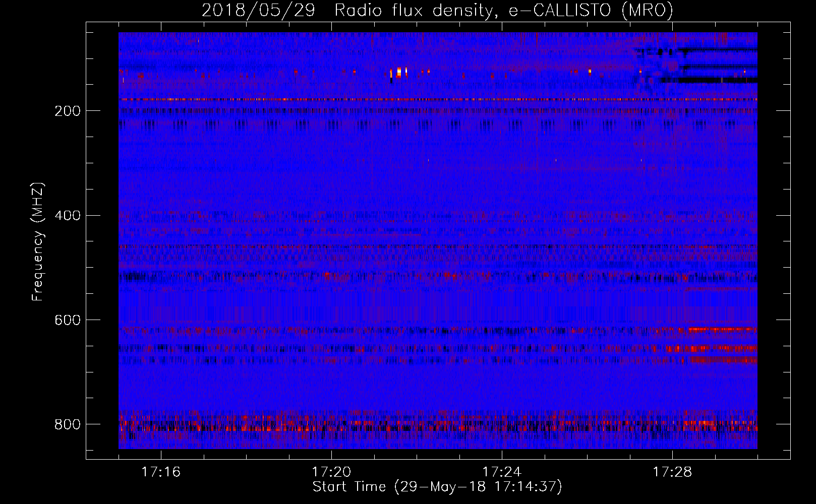The image size is (816, 504).
Task: Click the '17:20' time tick label
Action: pyautogui.click(x=331, y=472)
